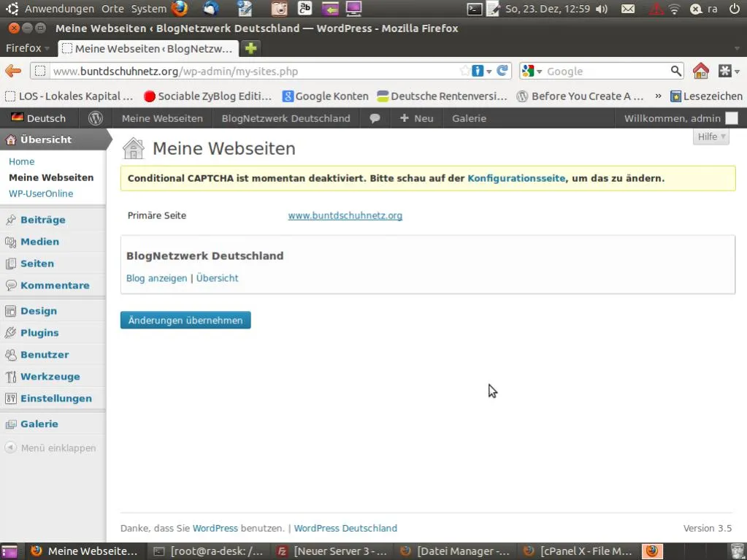Collapse menu via Menü einklappen

(x=50, y=448)
